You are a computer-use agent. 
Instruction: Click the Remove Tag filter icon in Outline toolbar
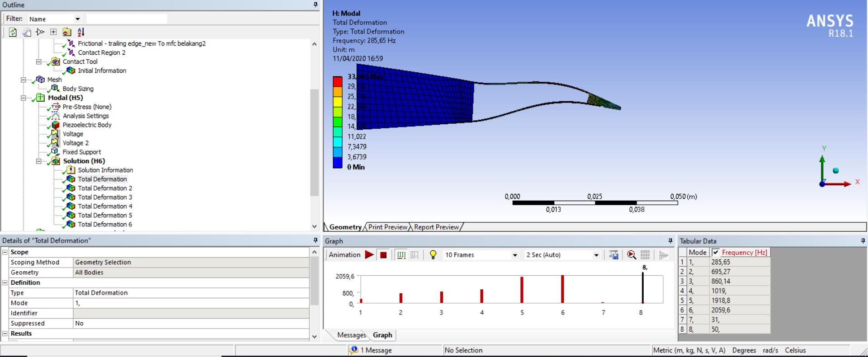coord(40,32)
